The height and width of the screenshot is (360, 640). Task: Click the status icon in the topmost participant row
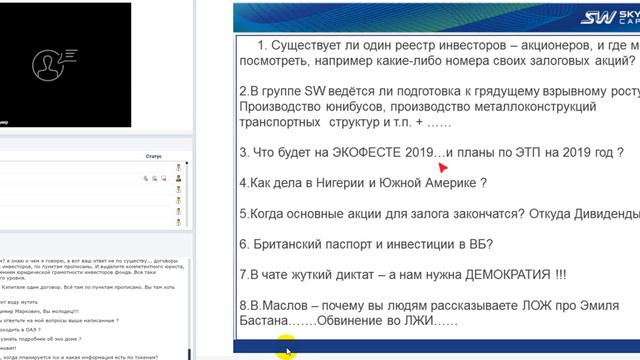point(178,167)
